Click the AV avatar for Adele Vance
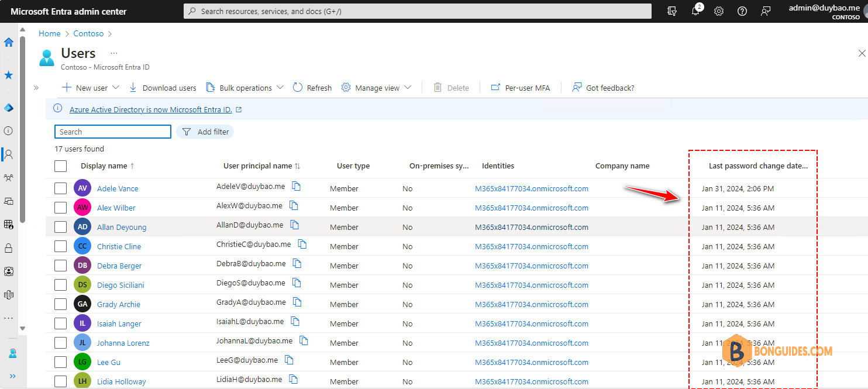The width and height of the screenshot is (868, 389). 82,188
